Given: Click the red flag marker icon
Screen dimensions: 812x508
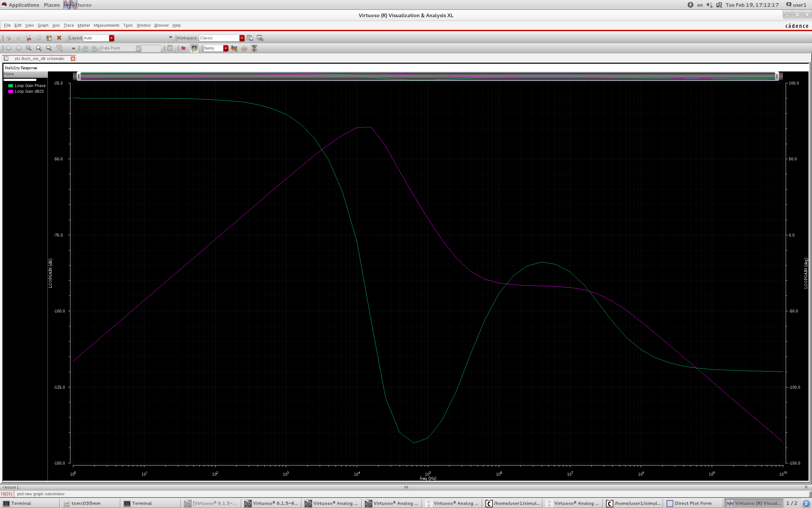Looking at the screenshot, I should click(x=184, y=48).
